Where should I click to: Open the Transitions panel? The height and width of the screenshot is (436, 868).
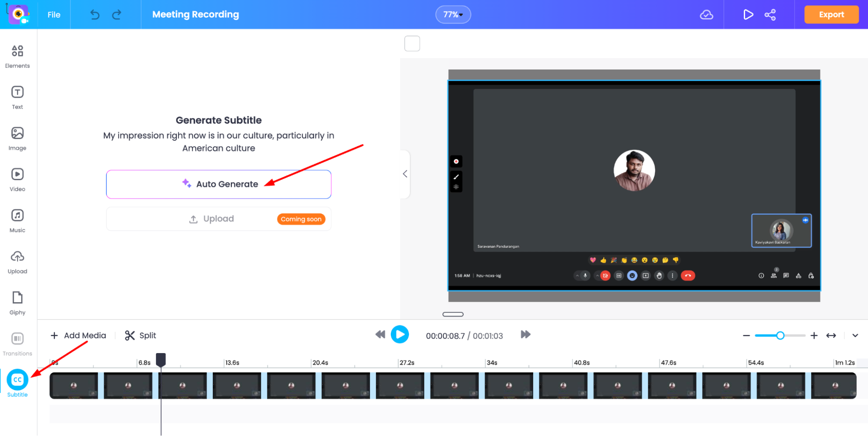(17, 344)
